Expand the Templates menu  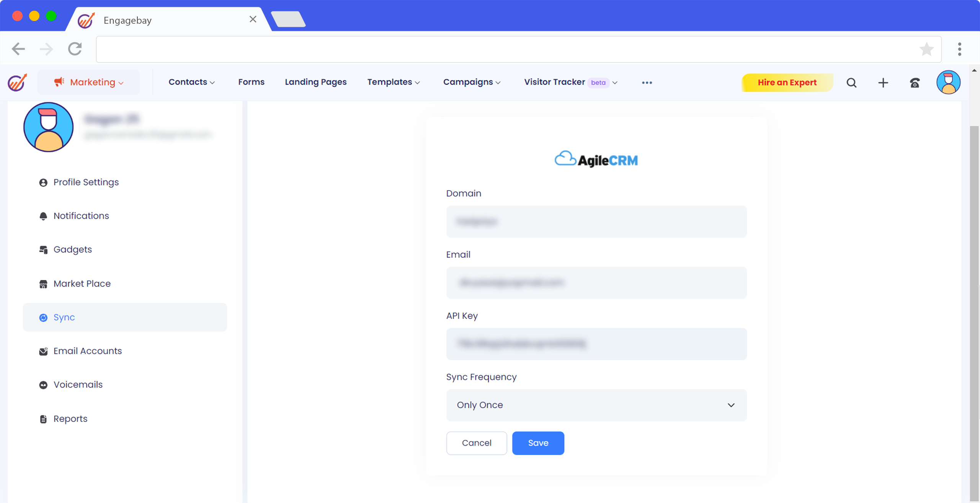(x=393, y=82)
